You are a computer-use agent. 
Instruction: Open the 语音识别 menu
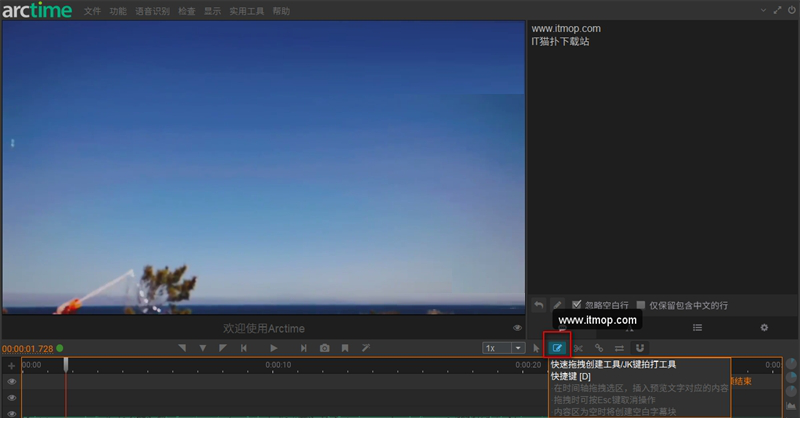152,11
